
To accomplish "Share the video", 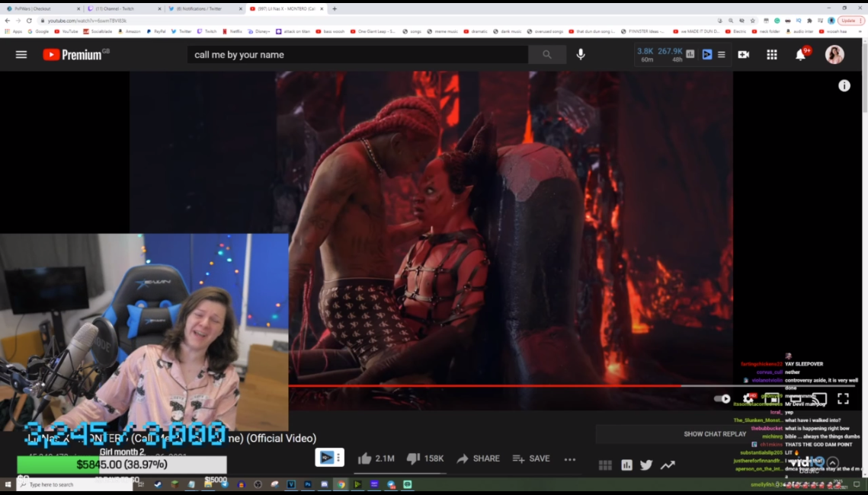I will click(x=479, y=458).
